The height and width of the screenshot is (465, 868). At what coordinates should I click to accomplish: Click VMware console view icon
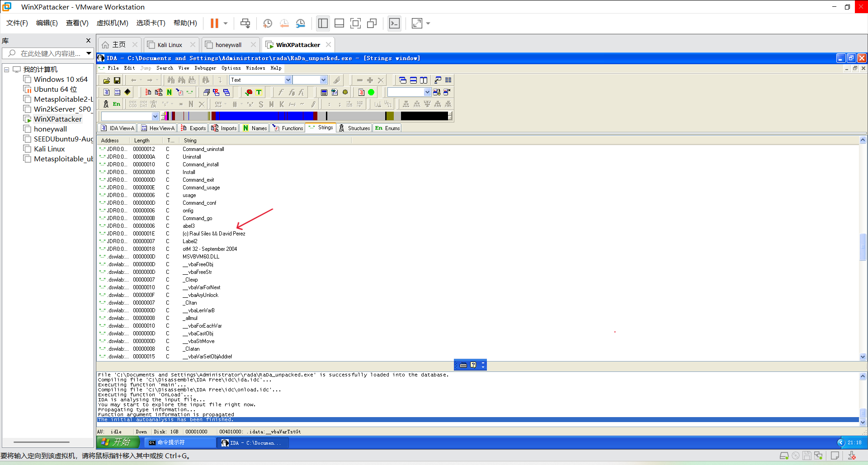pos(395,23)
